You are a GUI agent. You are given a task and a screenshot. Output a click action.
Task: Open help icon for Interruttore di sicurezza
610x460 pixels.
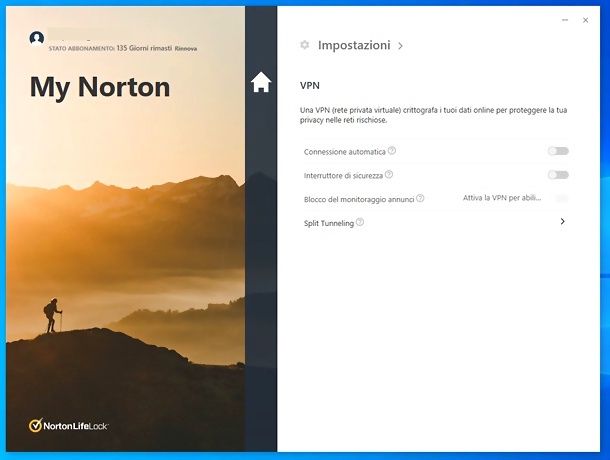pos(389,174)
